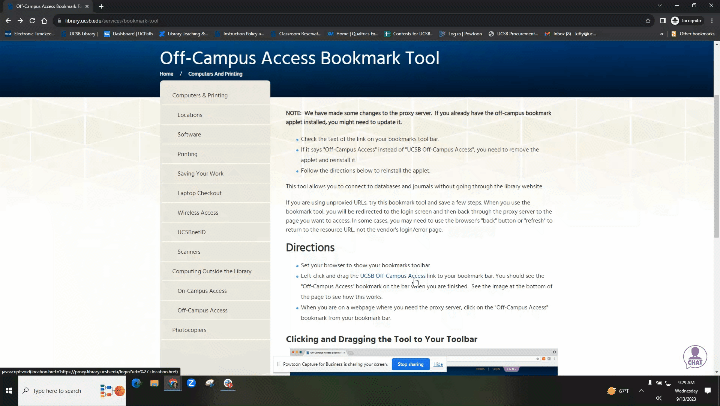The height and width of the screenshot is (406, 720).
Task: Open the chat bubble widget icon
Action: click(694, 357)
